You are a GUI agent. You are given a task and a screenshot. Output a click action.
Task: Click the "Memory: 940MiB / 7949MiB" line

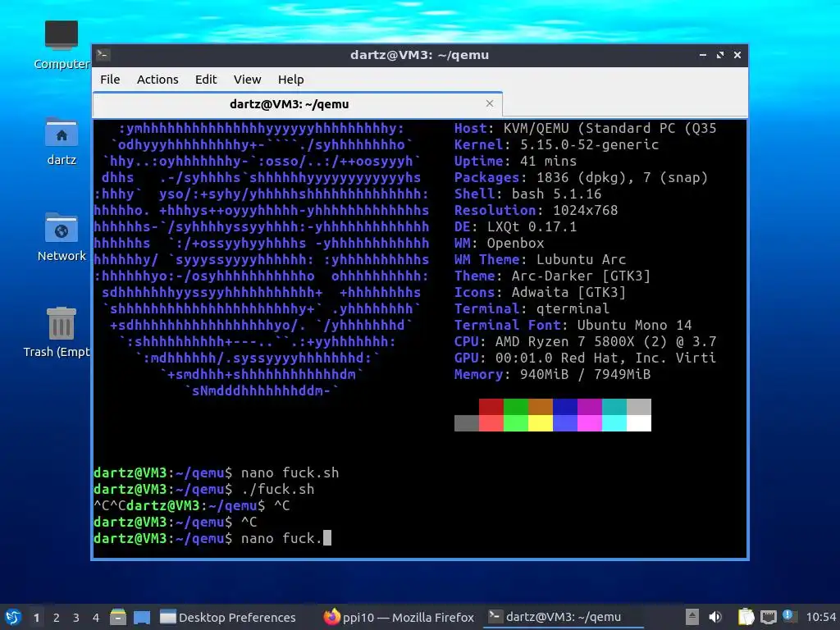[x=552, y=374]
